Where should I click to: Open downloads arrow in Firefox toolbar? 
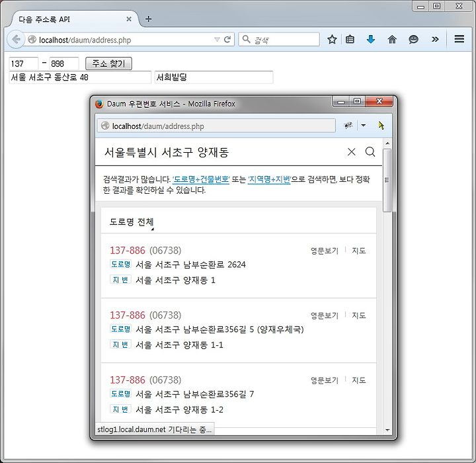point(371,39)
